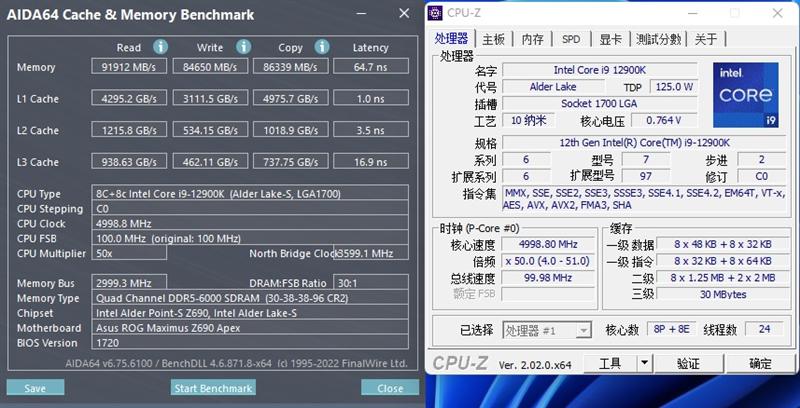
Task: Click the 指令集 instruction list text
Action: [644, 199]
